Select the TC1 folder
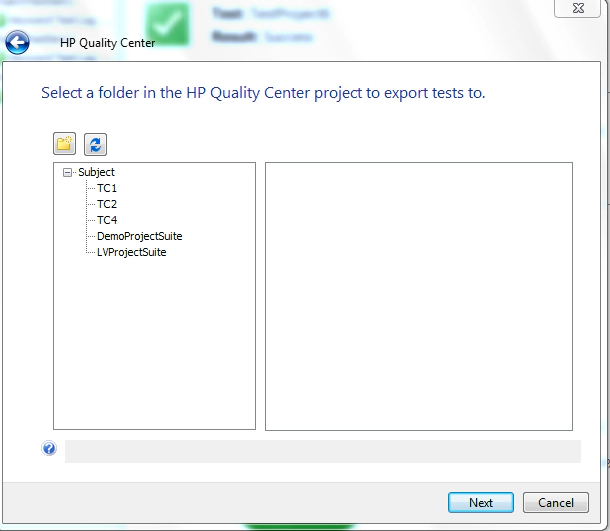This screenshot has width=610, height=531. pyautogui.click(x=107, y=188)
